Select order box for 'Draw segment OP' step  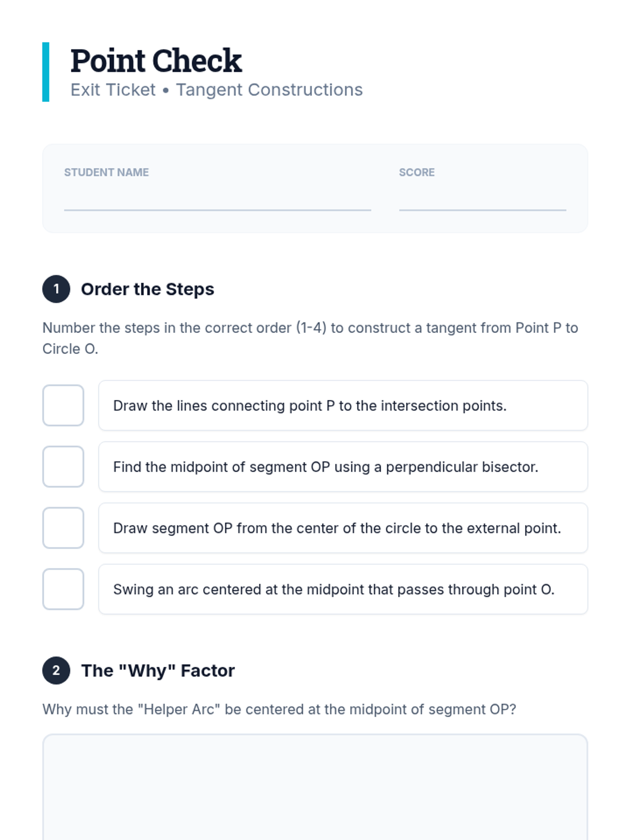(x=63, y=528)
